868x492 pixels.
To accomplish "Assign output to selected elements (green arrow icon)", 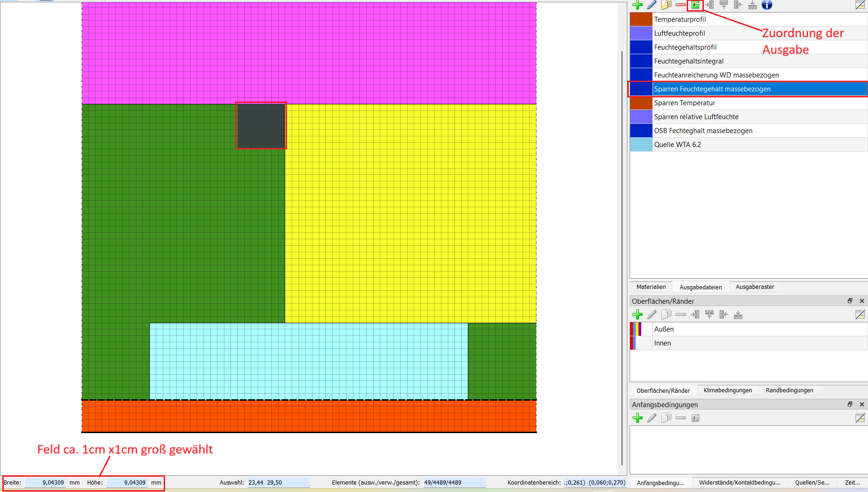I will (x=695, y=5).
